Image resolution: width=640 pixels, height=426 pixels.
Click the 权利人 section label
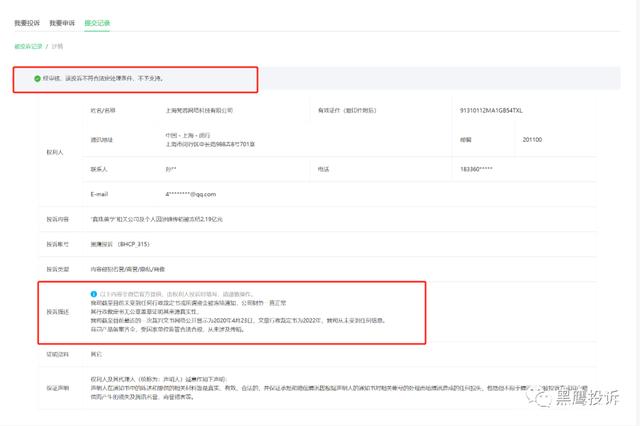tap(55, 152)
